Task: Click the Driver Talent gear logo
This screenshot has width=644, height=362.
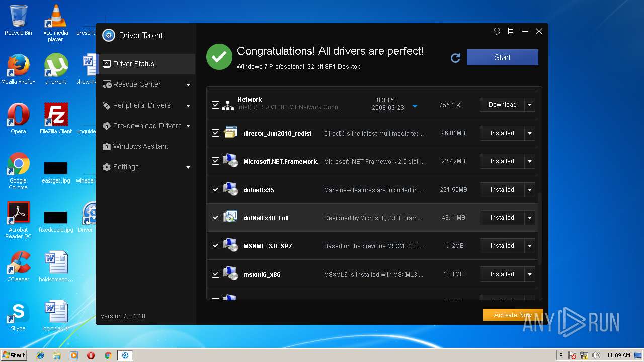Action: click(x=109, y=35)
